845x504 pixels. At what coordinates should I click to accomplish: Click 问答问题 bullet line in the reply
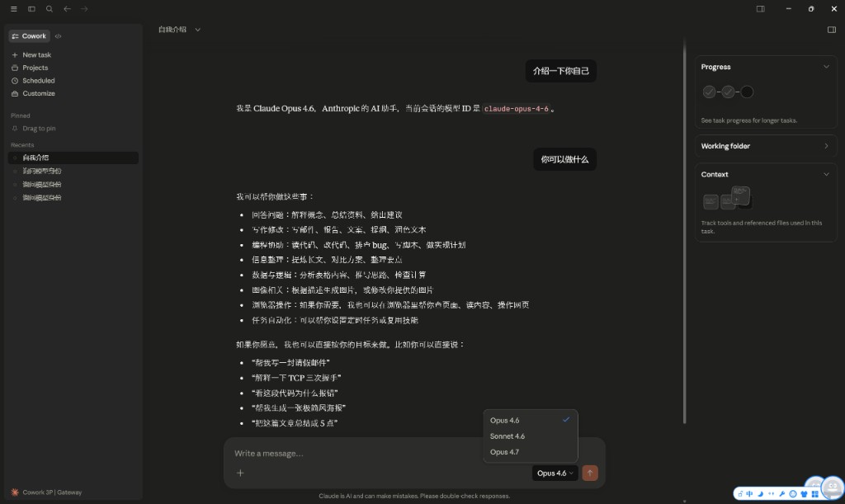[327, 214]
